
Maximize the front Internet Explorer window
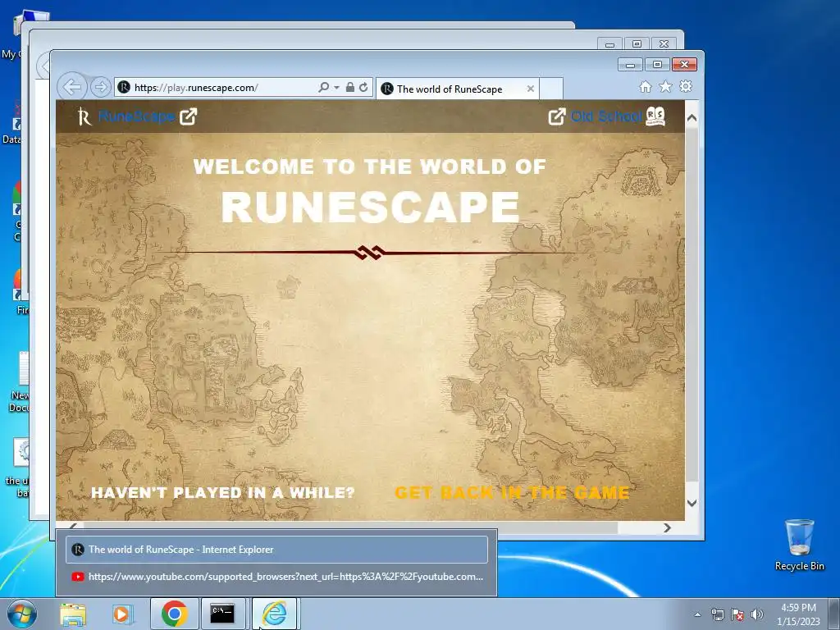click(657, 65)
